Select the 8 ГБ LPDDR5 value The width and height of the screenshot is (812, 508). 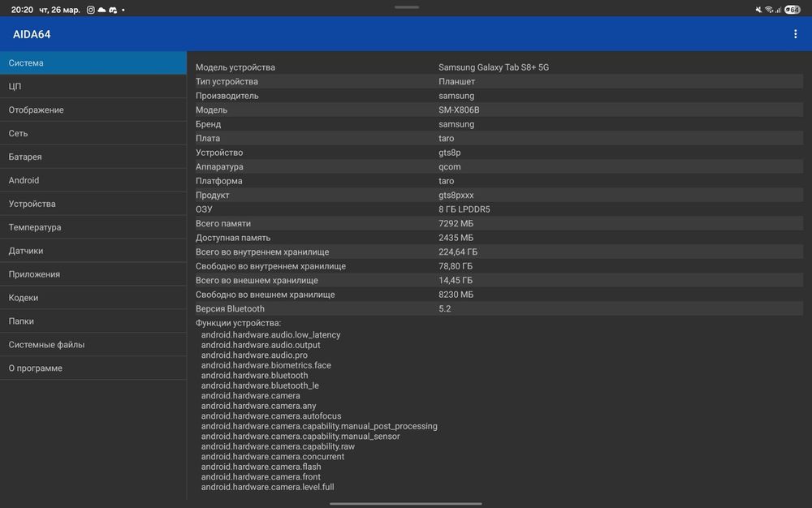coord(464,209)
